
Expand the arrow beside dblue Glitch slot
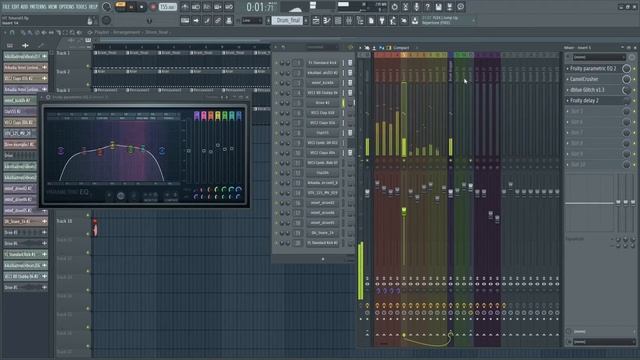coord(567,90)
